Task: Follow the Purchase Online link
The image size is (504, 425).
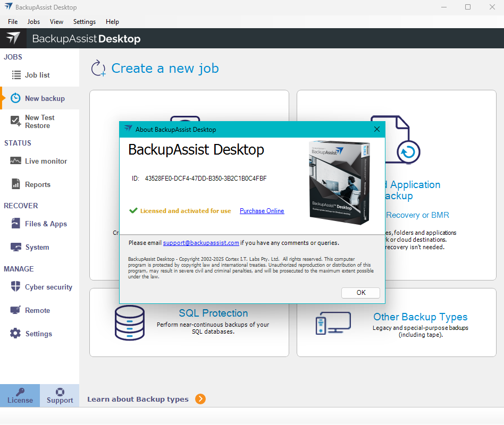Action: (x=262, y=211)
